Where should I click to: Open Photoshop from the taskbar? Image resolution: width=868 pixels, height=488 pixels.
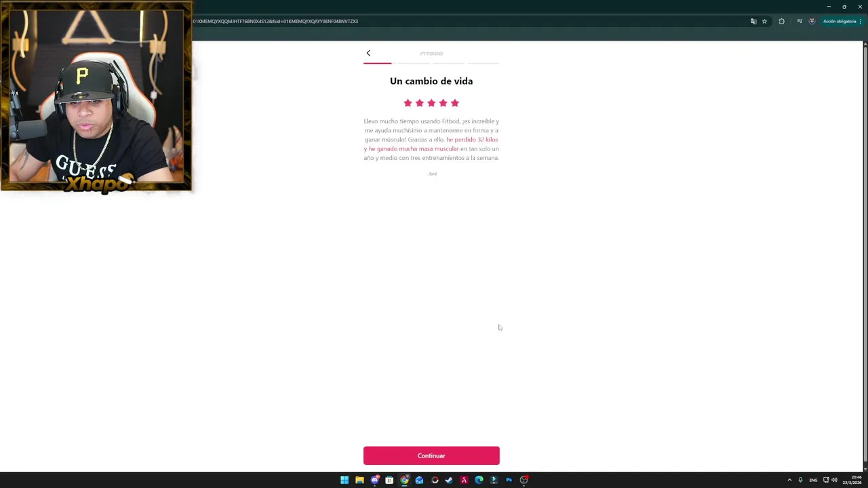click(x=509, y=480)
